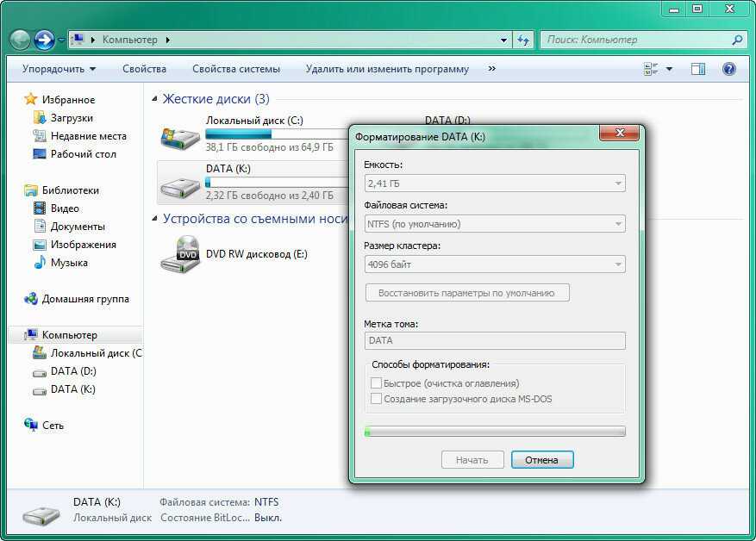The image size is (756, 541).
Task: Open the Упорядочить menu
Action: tap(59, 69)
